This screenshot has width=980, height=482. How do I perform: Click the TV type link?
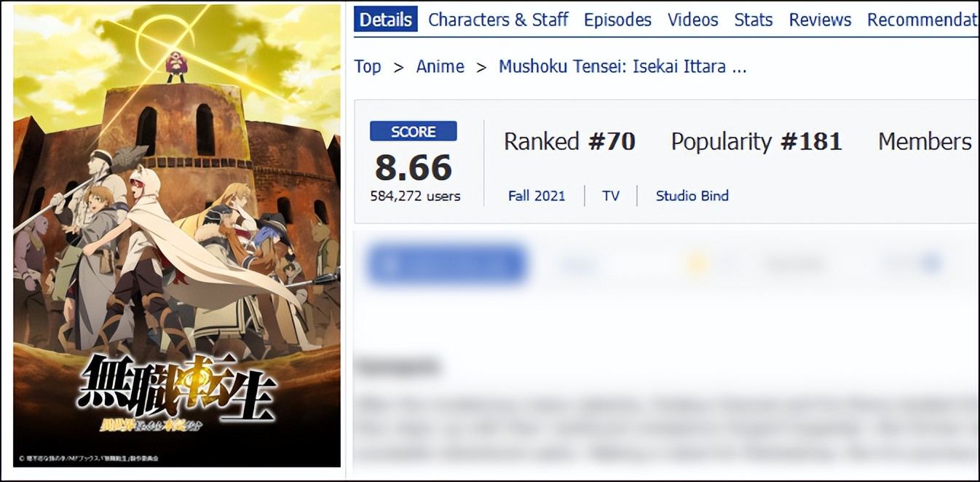[611, 196]
